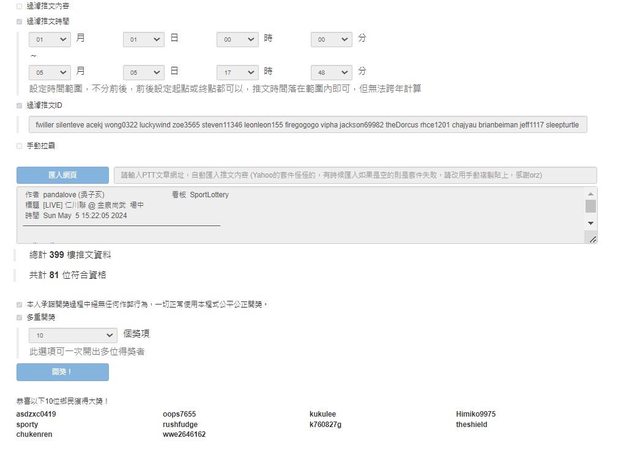Expand the start-time minute dropdown
Viewport: 640px width, 454px height.
coord(332,39)
